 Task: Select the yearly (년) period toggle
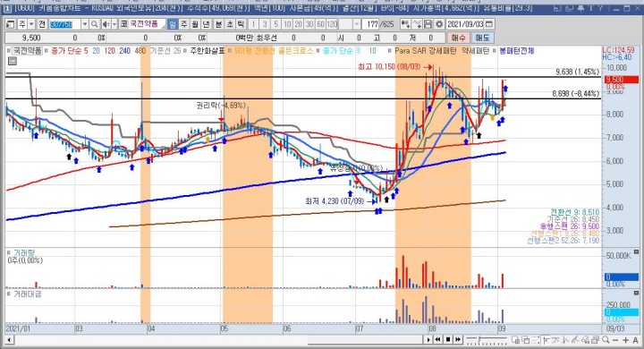(x=207, y=24)
